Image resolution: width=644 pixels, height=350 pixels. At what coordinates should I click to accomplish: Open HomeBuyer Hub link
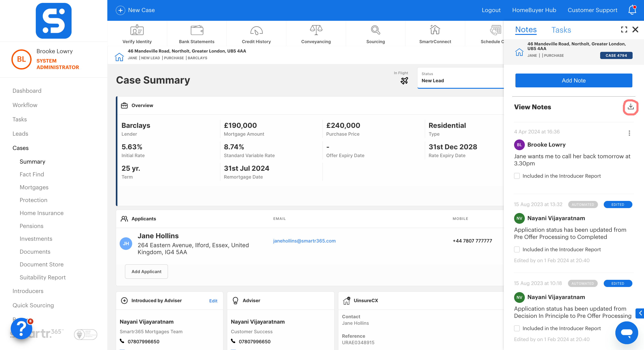534,10
